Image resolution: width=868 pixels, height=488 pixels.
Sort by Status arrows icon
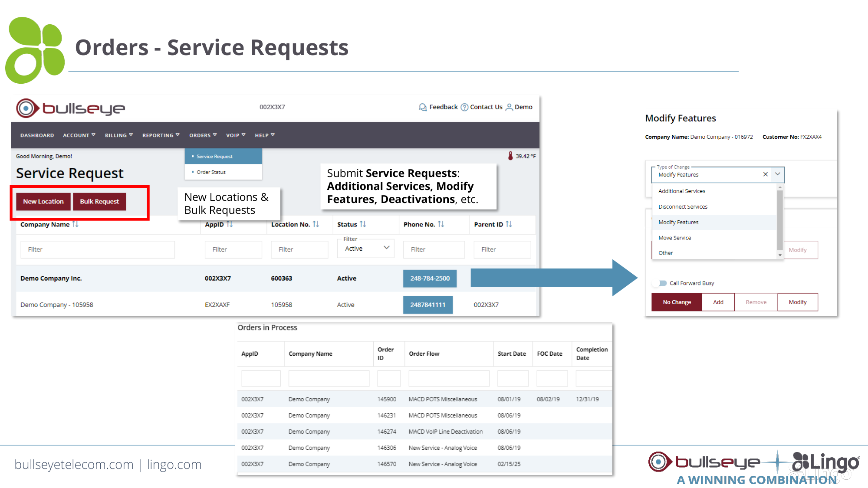[363, 224]
